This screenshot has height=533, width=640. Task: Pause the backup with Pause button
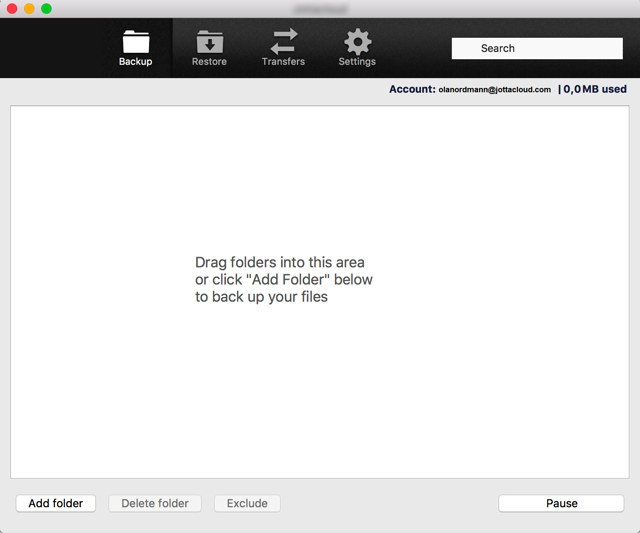click(561, 503)
